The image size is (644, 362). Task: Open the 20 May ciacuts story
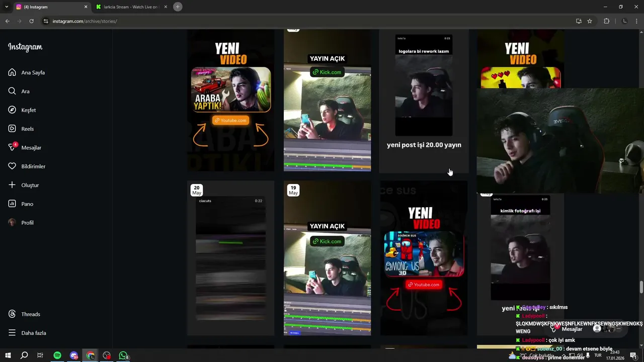[231, 258]
